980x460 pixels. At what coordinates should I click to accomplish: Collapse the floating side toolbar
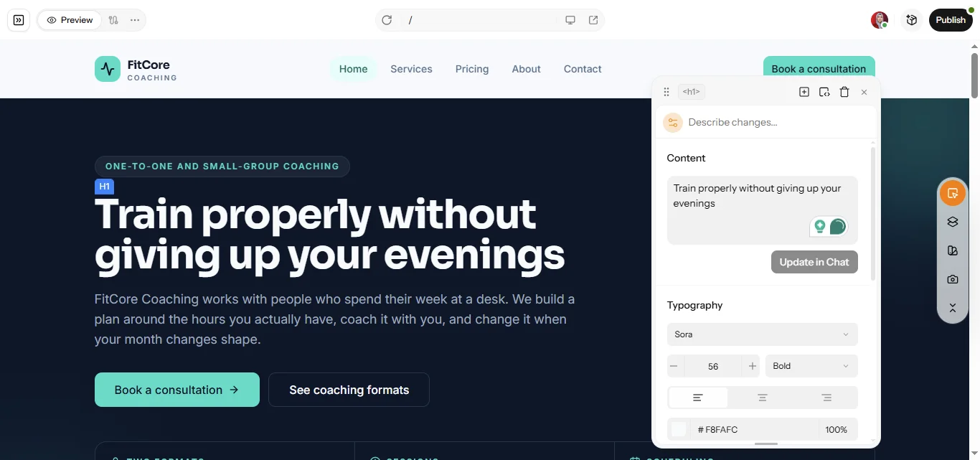click(x=953, y=308)
